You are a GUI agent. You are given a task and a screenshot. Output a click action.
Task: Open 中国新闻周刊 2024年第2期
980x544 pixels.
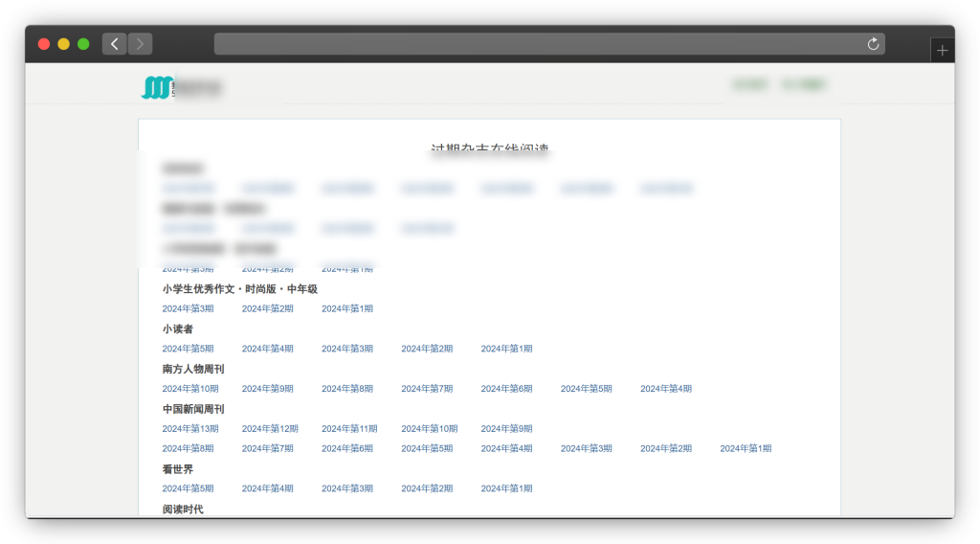pyautogui.click(x=666, y=449)
